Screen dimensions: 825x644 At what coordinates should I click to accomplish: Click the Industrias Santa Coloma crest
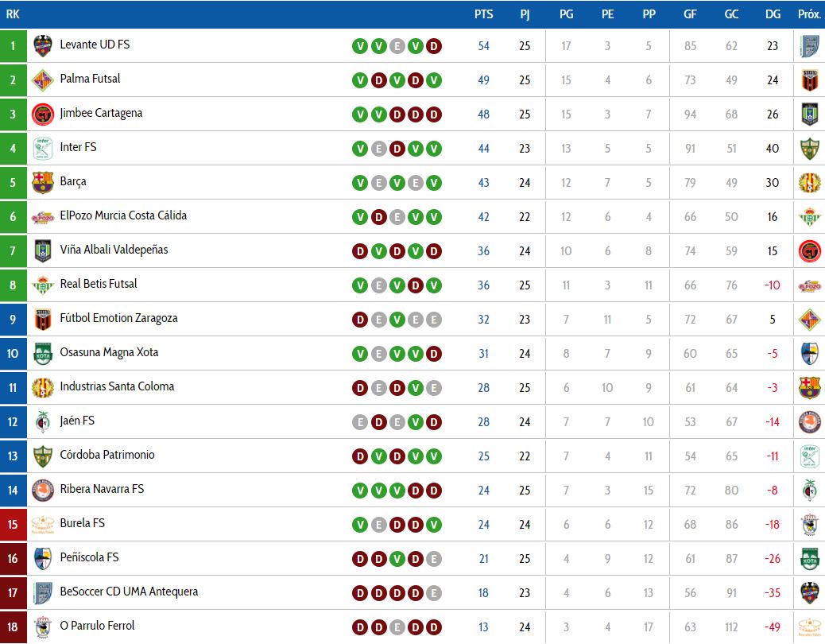click(43, 388)
